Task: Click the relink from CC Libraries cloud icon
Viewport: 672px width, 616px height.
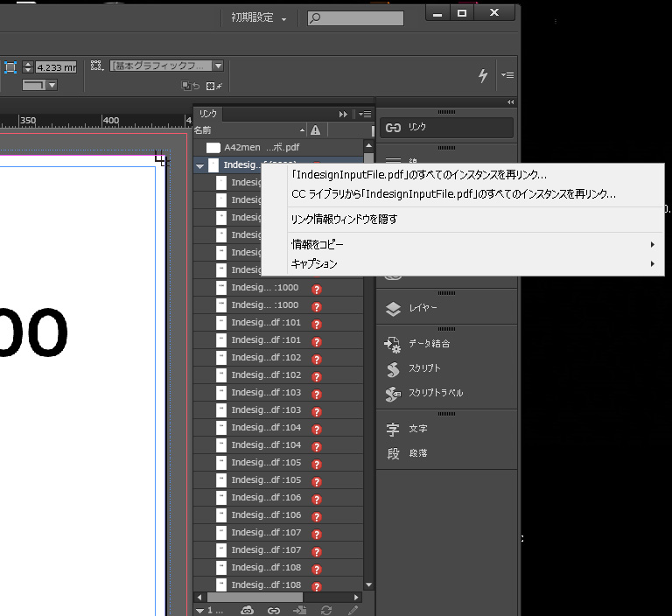Action: (x=248, y=610)
